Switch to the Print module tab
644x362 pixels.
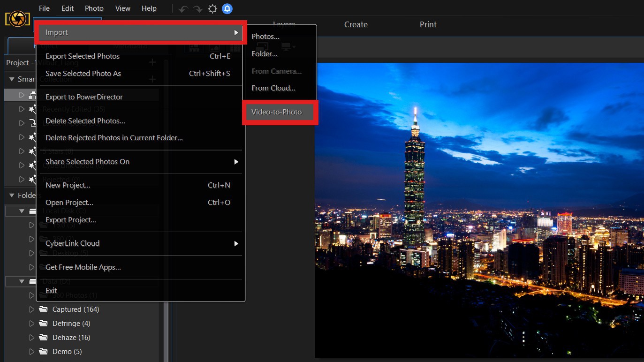point(428,24)
